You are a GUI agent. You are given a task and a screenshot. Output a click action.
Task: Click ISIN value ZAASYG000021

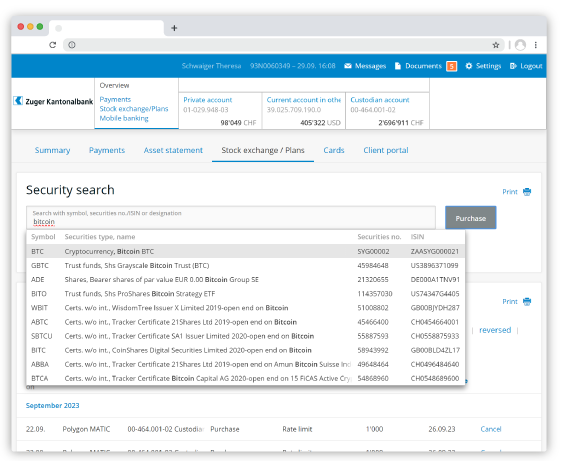pyautogui.click(x=435, y=252)
